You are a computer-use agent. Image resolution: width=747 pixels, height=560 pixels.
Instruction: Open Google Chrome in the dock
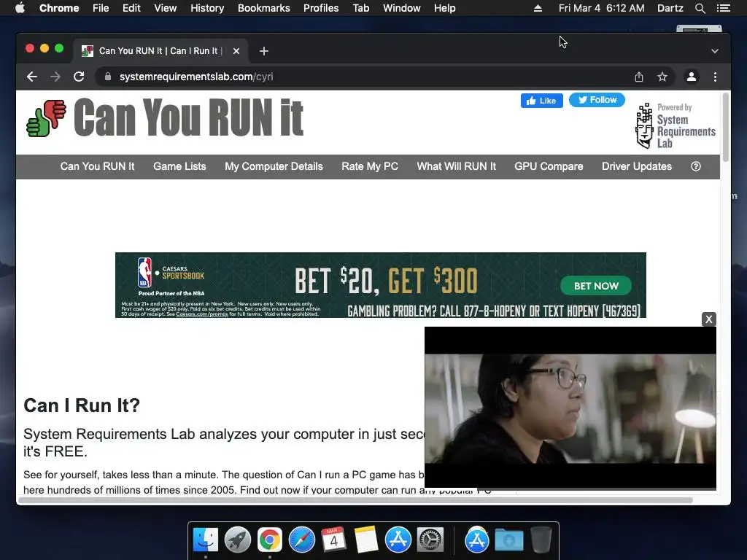click(x=270, y=540)
